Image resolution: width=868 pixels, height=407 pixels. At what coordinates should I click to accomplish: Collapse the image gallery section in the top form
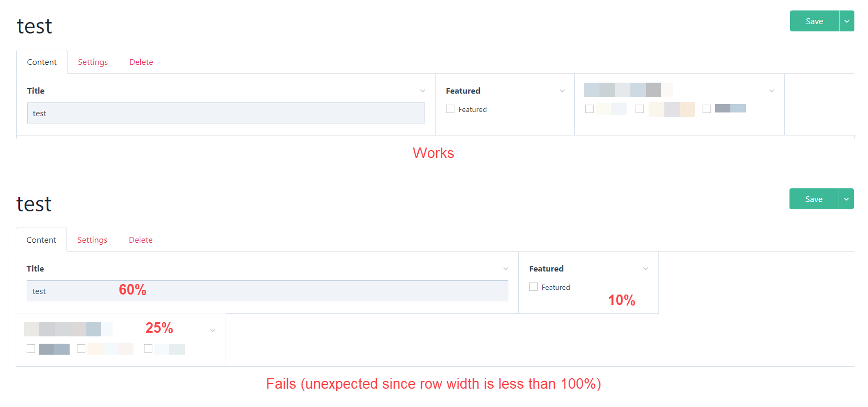click(771, 91)
